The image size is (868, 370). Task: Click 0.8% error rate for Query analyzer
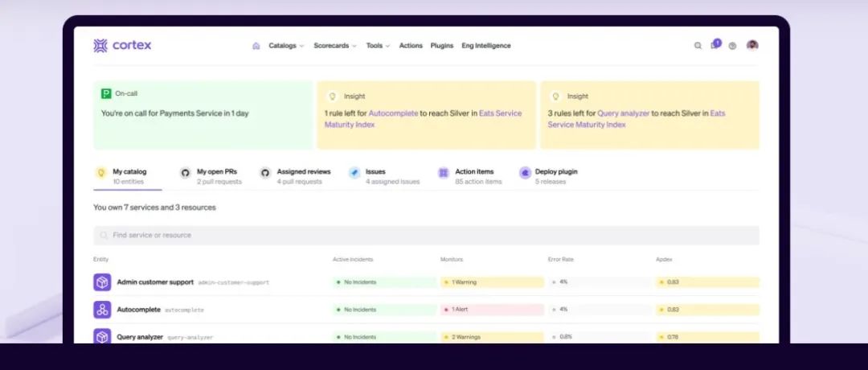[x=600, y=337]
